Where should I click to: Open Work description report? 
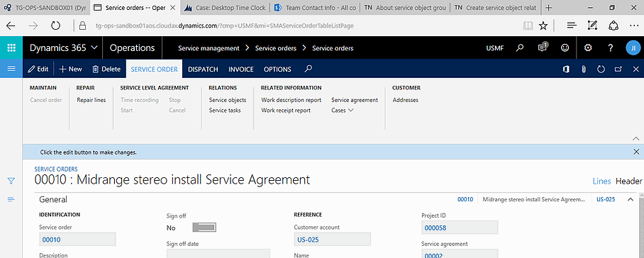[292, 100]
